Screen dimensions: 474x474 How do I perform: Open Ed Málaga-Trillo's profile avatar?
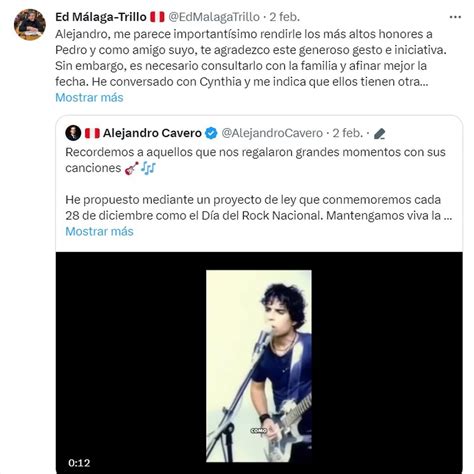(30, 25)
